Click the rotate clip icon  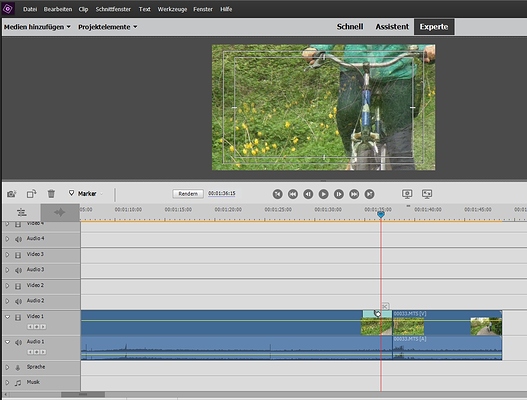[31, 194]
